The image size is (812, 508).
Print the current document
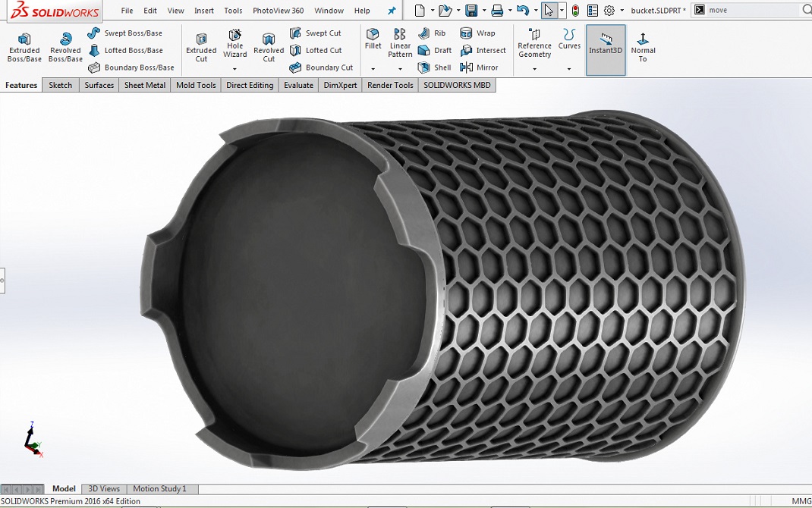(497, 11)
